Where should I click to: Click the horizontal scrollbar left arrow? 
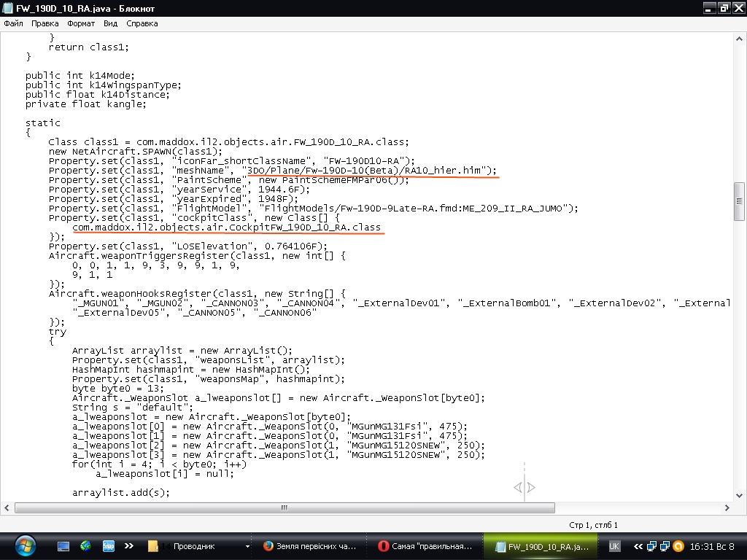pyautogui.click(x=7, y=507)
